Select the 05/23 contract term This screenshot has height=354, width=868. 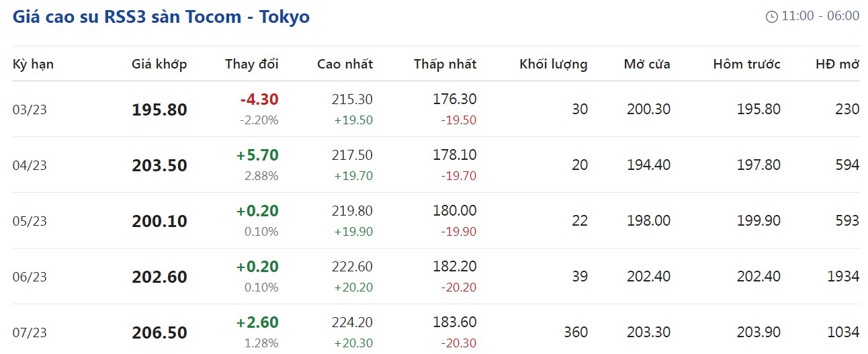click(x=30, y=222)
